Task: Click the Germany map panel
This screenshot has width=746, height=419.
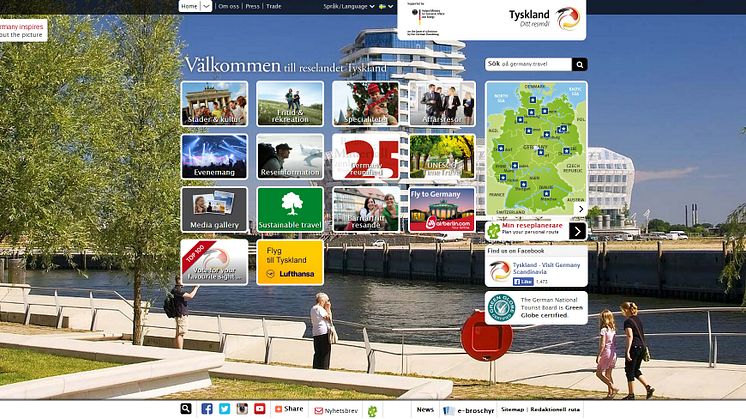Action: [x=536, y=148]
